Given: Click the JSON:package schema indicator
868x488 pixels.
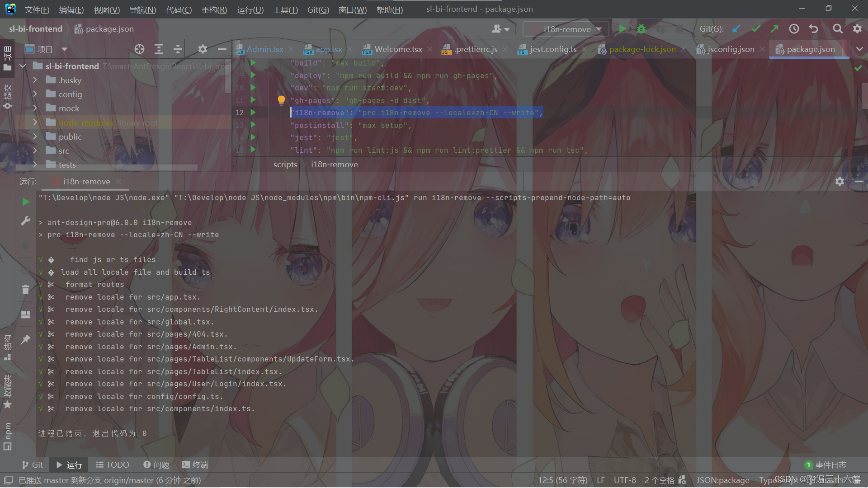Looking at the screenshot, I should (x=723, y=480).
